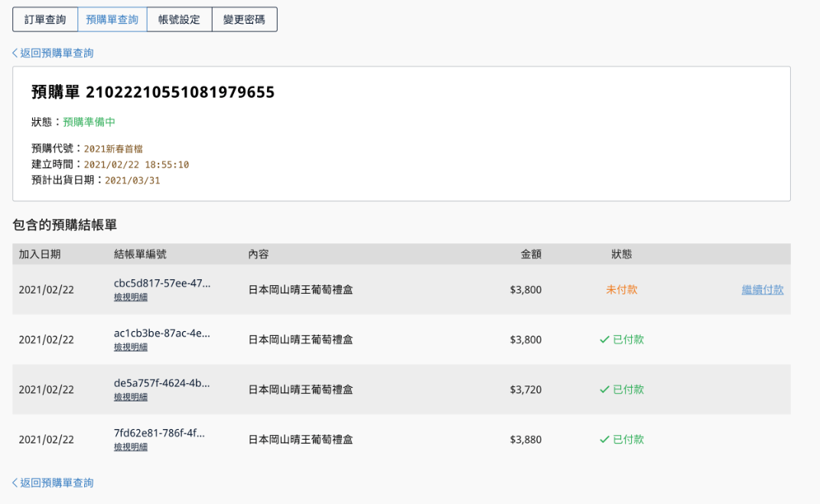Click the 未付款 status label
Viewport: 820px width, 504px height.
[621, 290]
